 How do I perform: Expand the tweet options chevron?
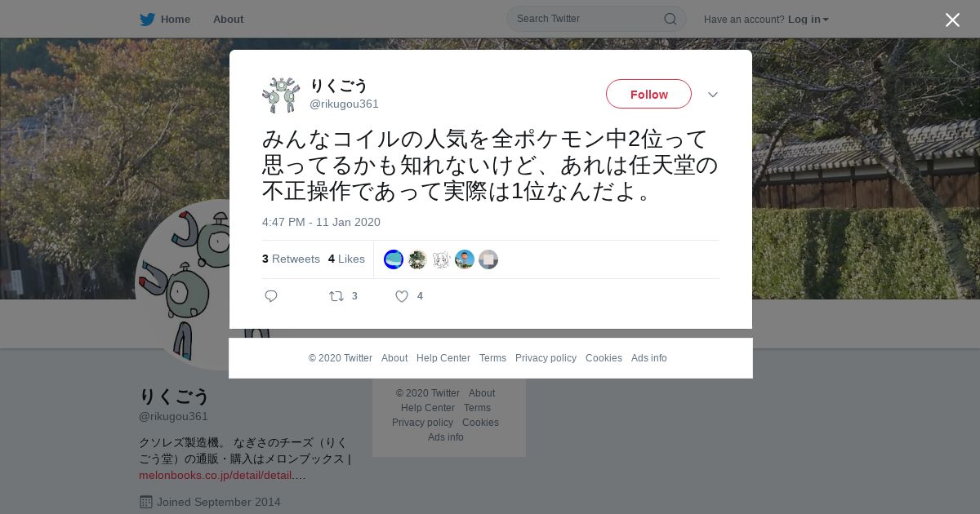(x=713, y=95)
